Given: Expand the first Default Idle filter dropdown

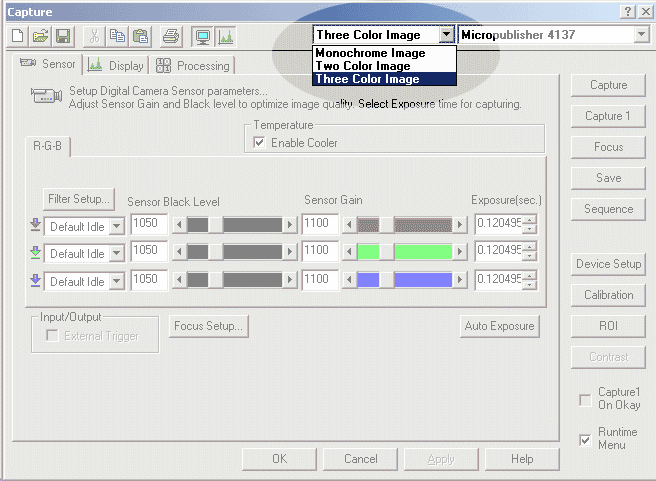Looking at the screenshot, I should click(117, 226).
